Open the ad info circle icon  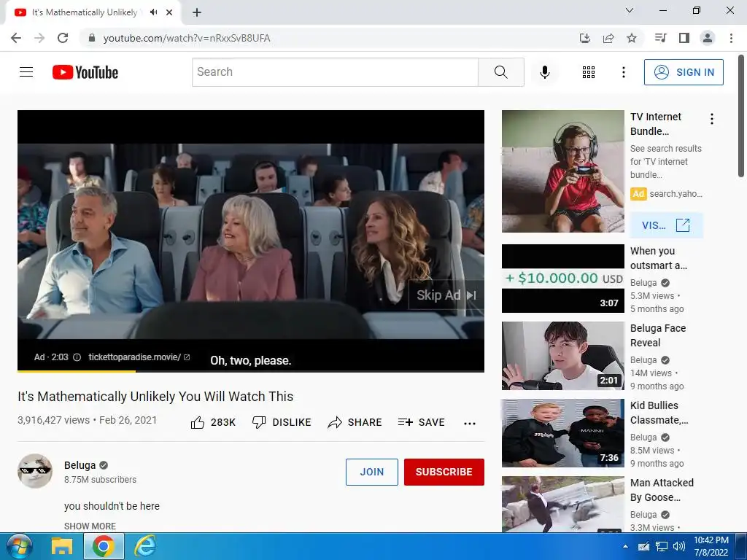[x=77, y=357]
